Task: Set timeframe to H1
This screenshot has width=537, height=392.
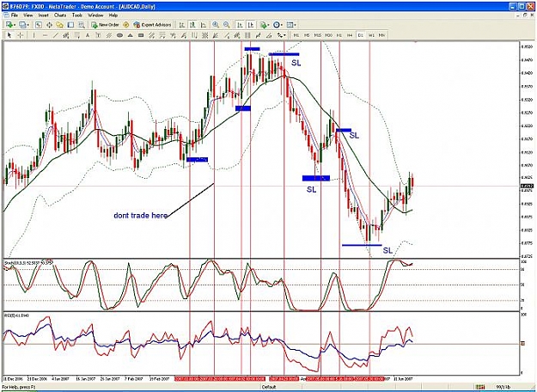Action: pyautogui.click(x=339, y=35)
